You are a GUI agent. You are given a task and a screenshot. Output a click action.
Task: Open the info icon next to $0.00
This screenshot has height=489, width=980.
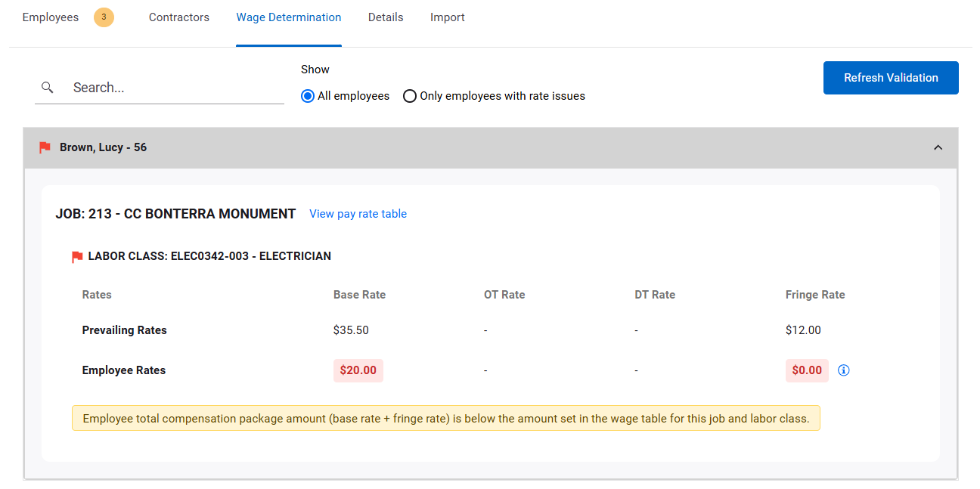pyautogui.click(x=844, y=370)
